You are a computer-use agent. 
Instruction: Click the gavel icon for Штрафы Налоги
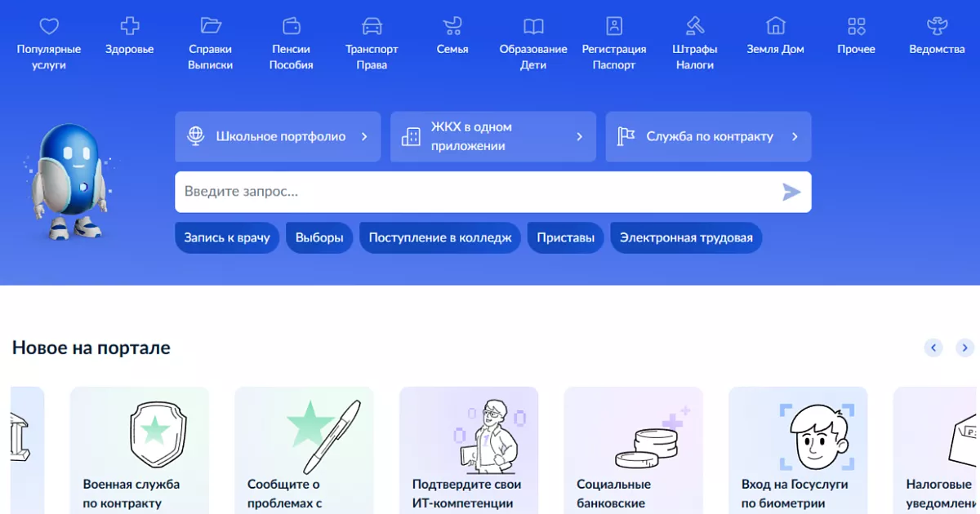pos(695,26)
